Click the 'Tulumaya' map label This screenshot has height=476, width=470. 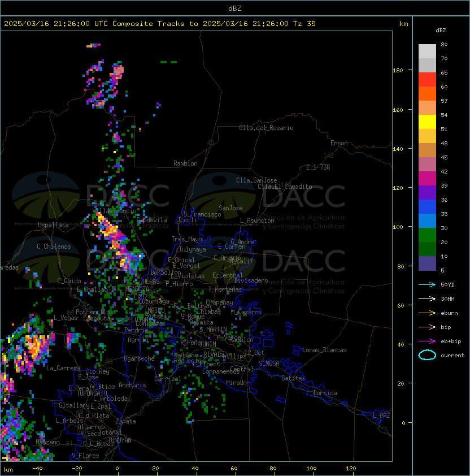pyautogui.click(x=193, y=249)
